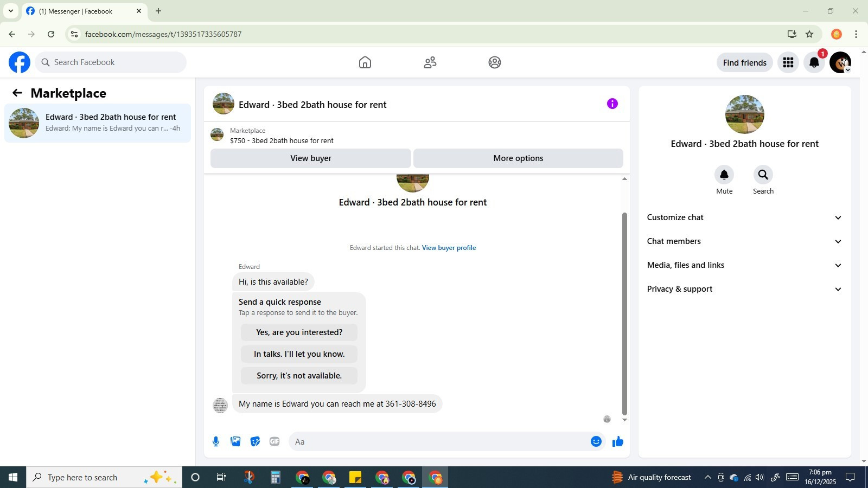Open Chrome's three-dot menu
The width and height of the screenshot is (868, 488).
(x=856, y=34)
